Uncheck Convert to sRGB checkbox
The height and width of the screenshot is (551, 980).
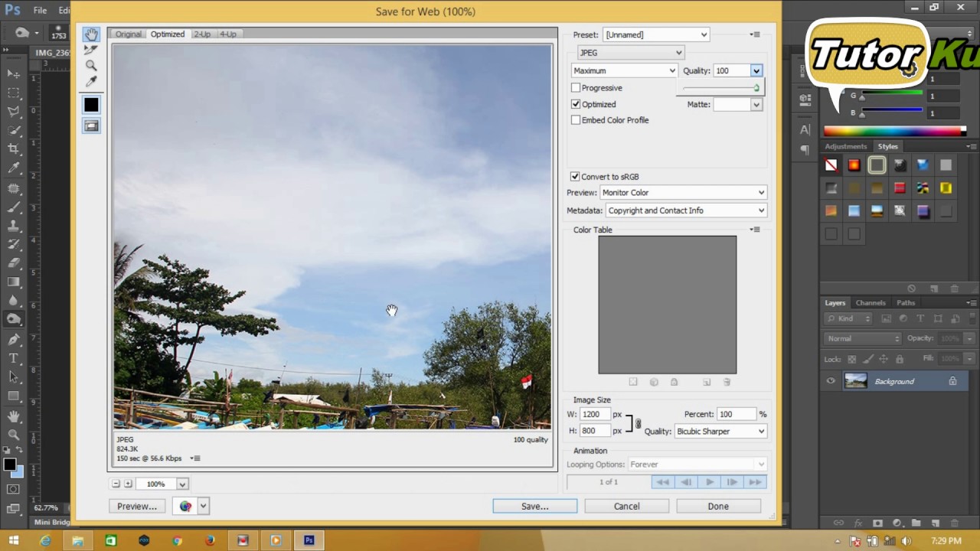tap(575, 177)
